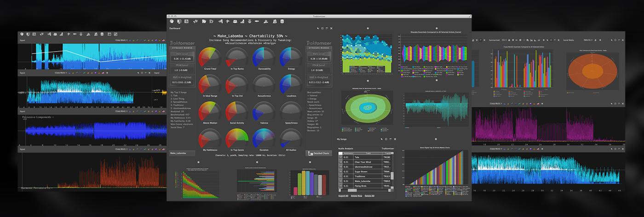This screenshot has width=644, height=217.
Task: Click palette icon in left Signal window toolbar
Action: (x=22, y=34)
